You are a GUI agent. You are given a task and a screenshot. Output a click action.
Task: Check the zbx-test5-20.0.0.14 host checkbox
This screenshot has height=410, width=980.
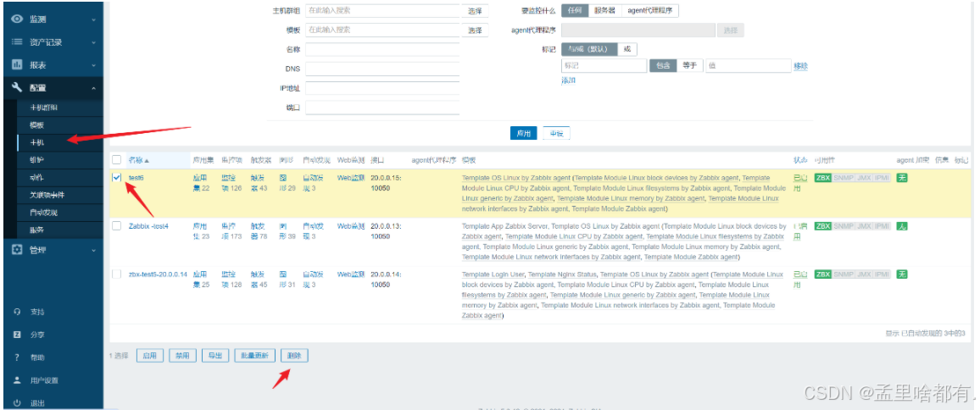click(117, 274)
